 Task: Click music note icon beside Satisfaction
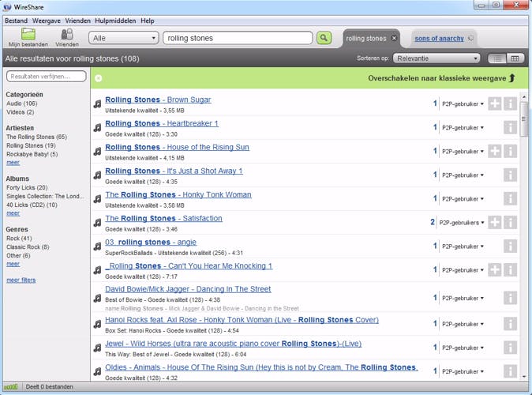(97, 223)
